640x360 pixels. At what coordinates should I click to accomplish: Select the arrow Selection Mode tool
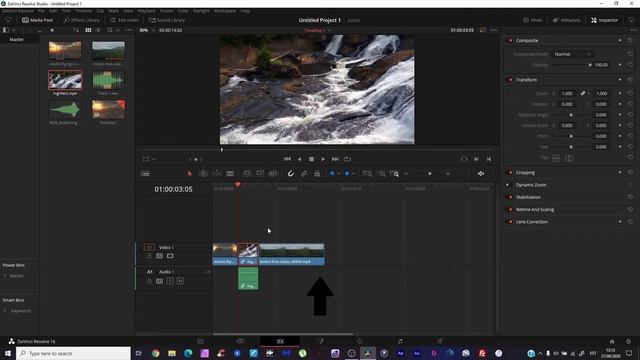(189, 173)
